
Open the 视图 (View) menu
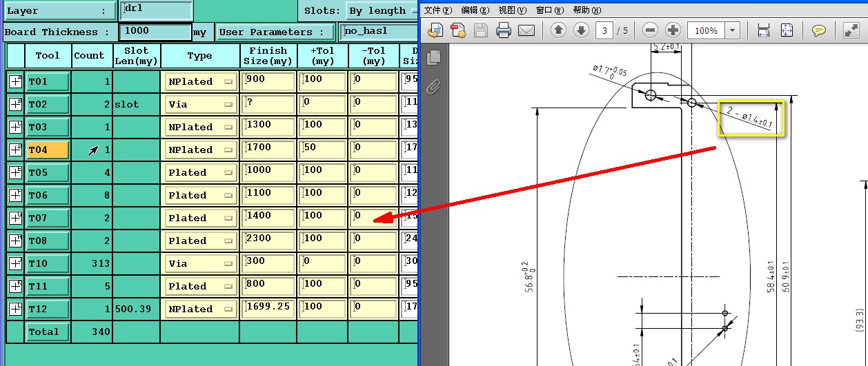pyautogui.click(x=512, y=10)
